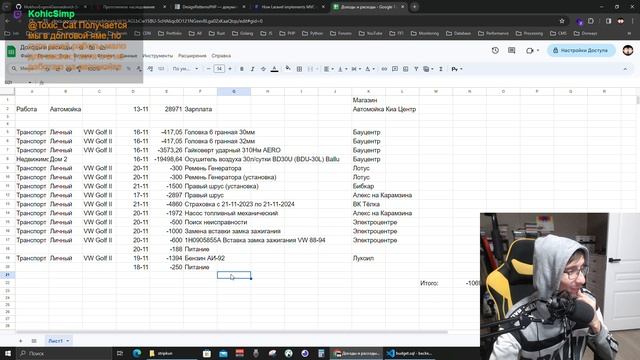Image resolution: width=640 pixels, height=360 pixels.
Task: Open the Инструменты menu
Action: pyautogui.click(x=158, y=56)
